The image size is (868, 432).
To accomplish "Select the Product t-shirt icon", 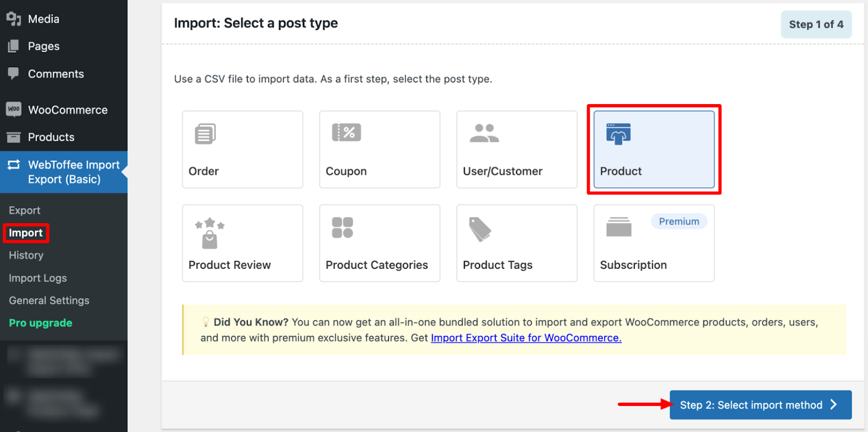I will (618, 133).
